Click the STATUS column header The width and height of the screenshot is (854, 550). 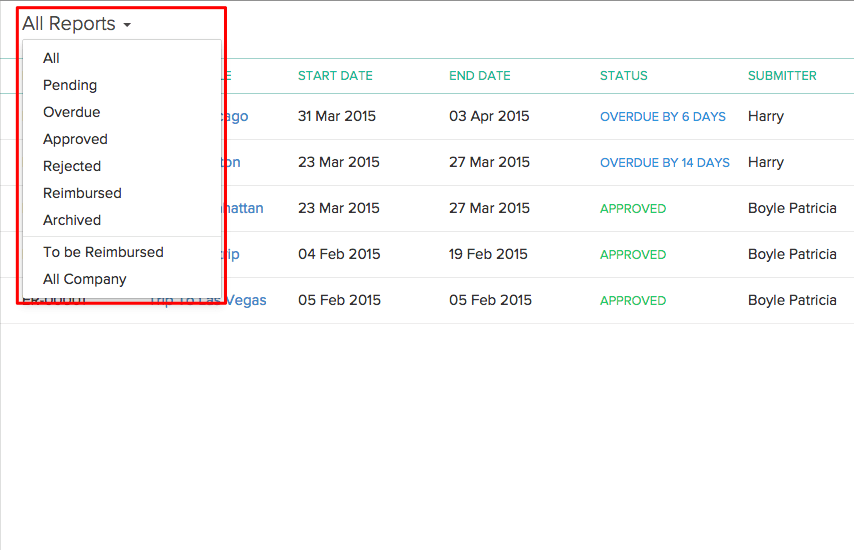pyautogui.click(x=624, y=76)
